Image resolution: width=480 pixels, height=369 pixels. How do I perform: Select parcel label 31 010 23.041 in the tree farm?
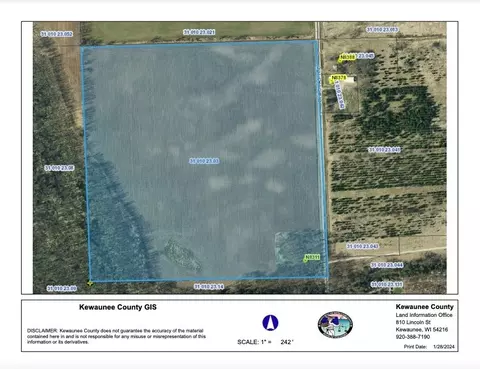pyautogui.click(x=384, y=150)
